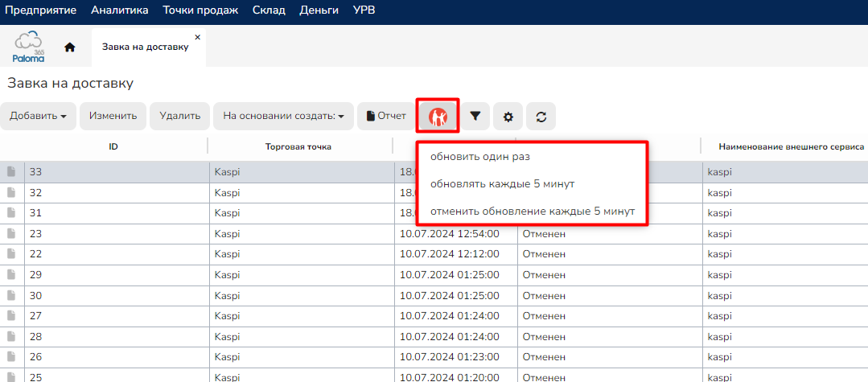
Task: Click the refresh arrows icon
Action: [x=541, y=117]
